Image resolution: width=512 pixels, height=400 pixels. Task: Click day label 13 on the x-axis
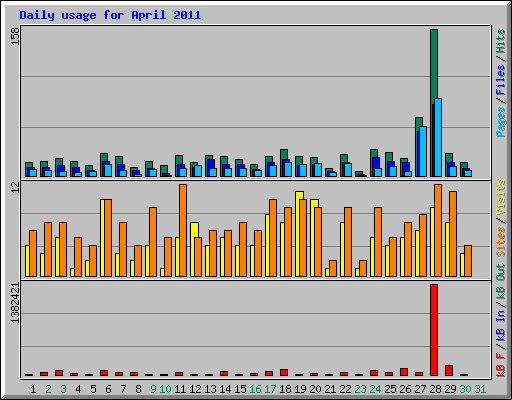click(210, 389)
